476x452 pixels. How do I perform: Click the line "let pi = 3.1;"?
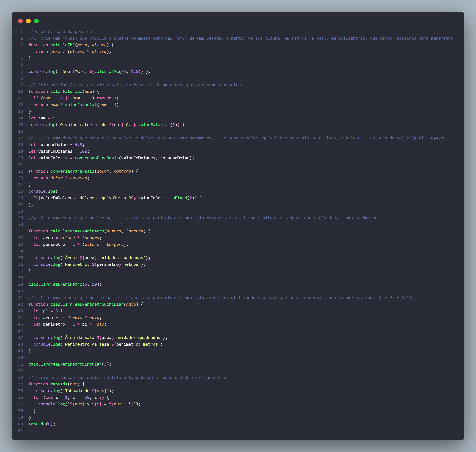[49, 311]
